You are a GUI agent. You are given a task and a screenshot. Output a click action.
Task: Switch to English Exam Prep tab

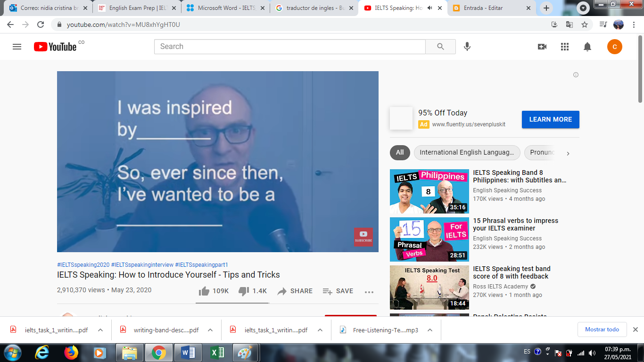(x=137, y=8)
